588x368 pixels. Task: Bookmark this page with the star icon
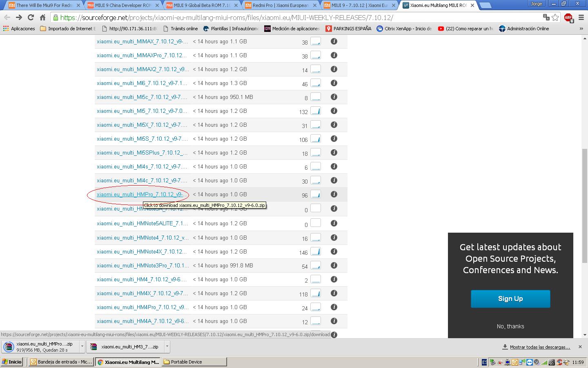coord(555,17)
